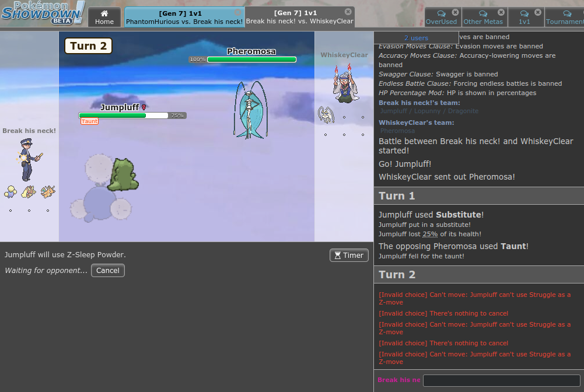Viewport: 584px width, 392px height.
Task: Click "WhiskeyClear sent out Pheromosa!" log line
Action: (446, 177)
